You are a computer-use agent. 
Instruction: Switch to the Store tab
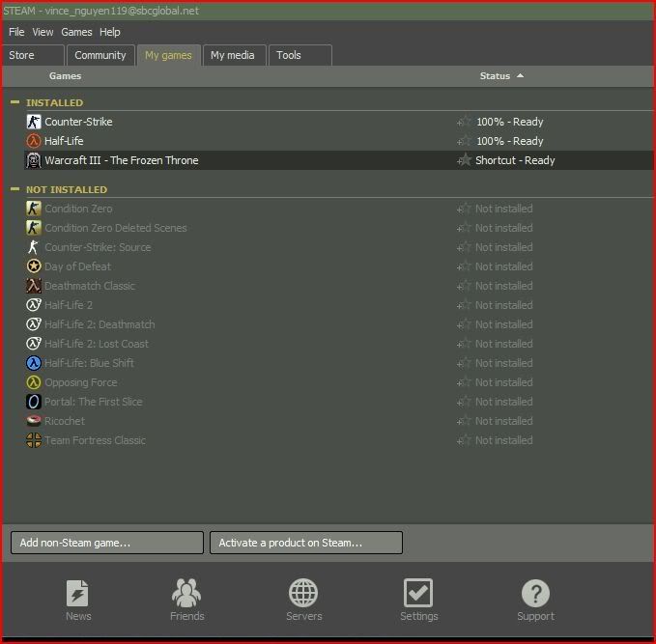(x=33, y=55)
